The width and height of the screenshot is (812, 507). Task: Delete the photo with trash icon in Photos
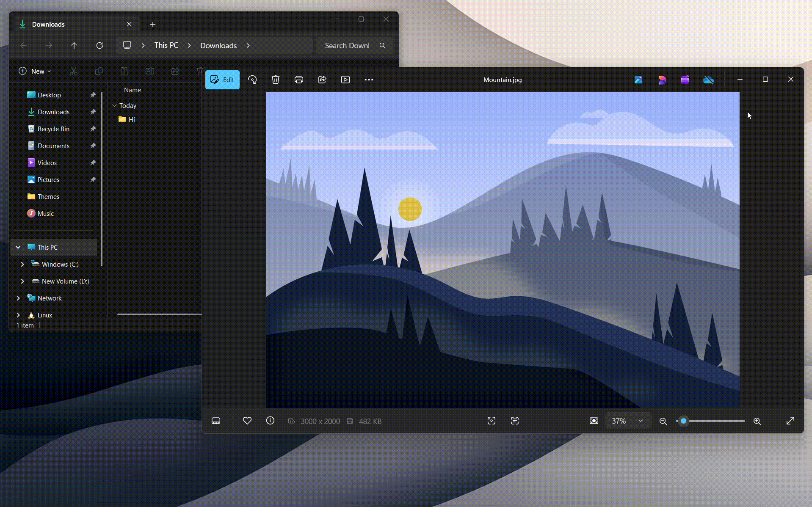[276, 80]
